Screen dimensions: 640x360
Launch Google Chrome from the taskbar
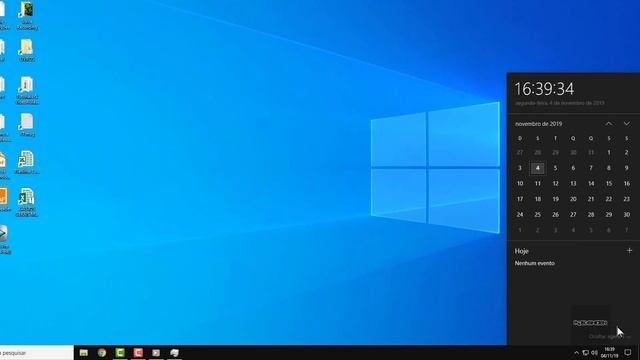102,353
